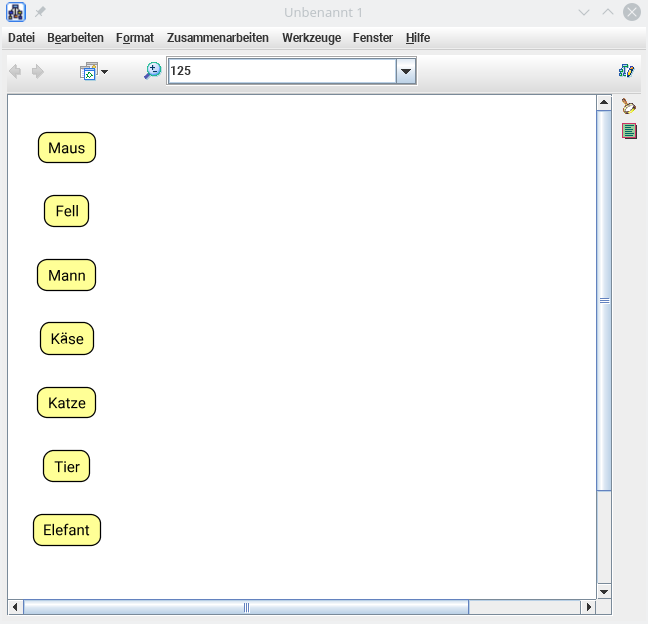648x624 pixels.
Task: Click the horizontal scrollbar thumb
Action: click(246, 607)
